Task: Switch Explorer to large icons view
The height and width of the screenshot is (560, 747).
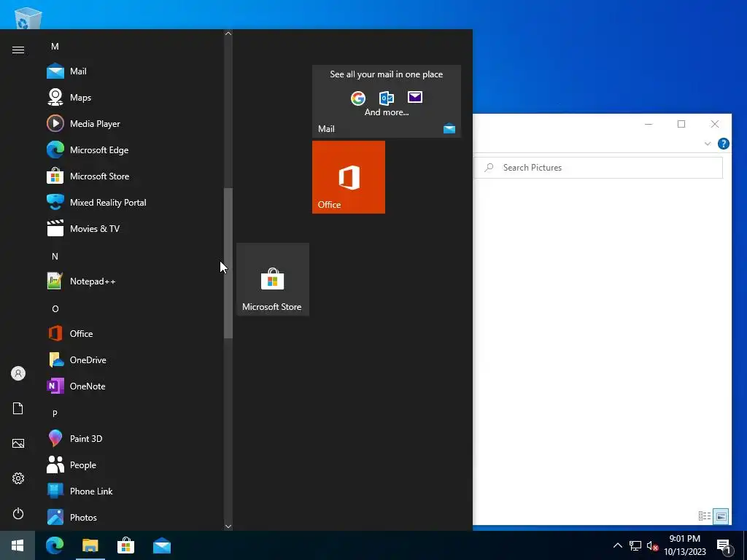Action: [721, 516]
